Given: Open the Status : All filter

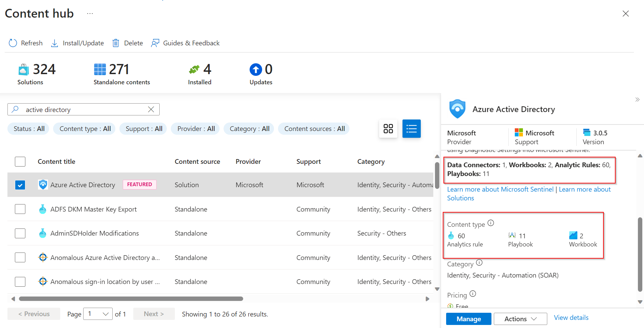Looking at the screenshot, I should point(29,129).
